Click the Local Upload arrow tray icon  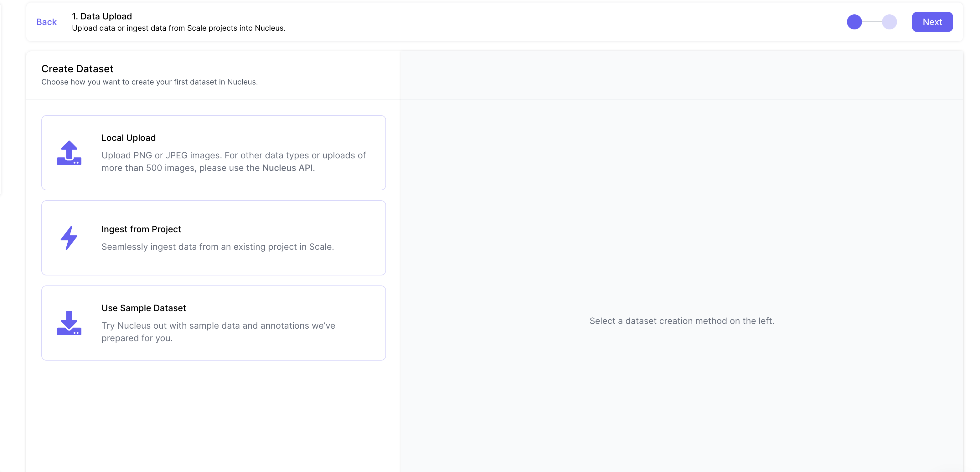69,152
